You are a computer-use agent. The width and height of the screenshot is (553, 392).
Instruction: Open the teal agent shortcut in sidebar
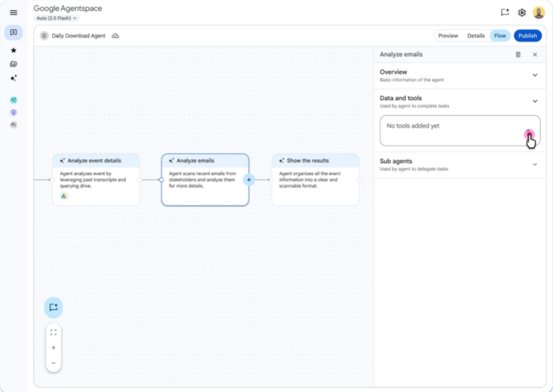click(x=14, y=100)
